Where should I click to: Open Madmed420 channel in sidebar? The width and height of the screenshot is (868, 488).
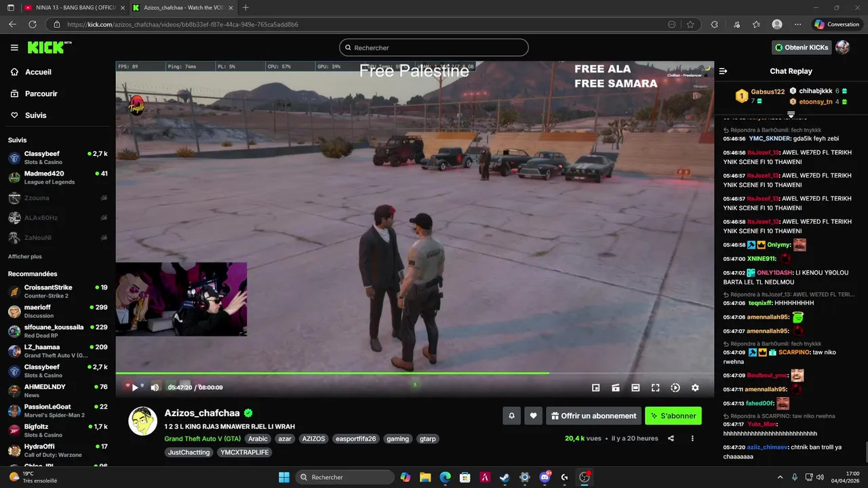click(x=58, y=178)
